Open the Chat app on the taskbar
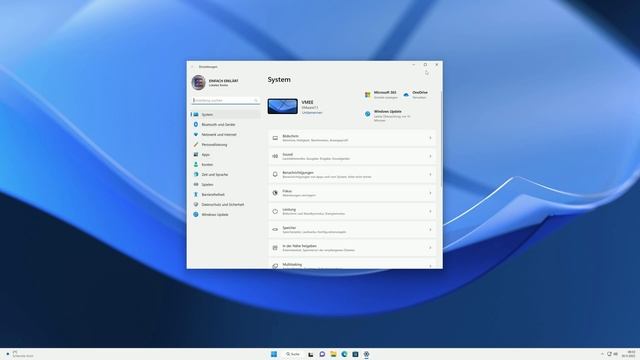This screenshot has height=360, width=640. tap(322, 354)
